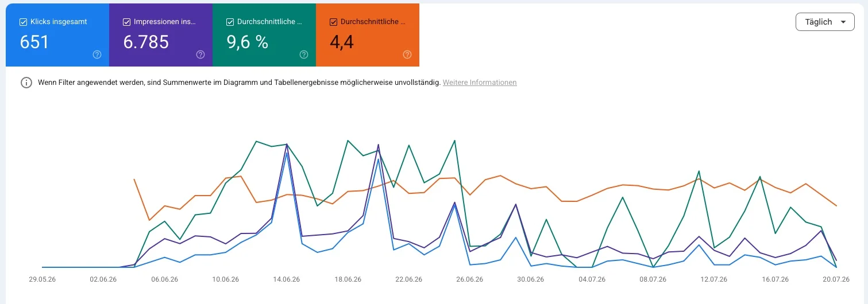
Task: Open help icon on Impressionen card
Action: point(200,54)
